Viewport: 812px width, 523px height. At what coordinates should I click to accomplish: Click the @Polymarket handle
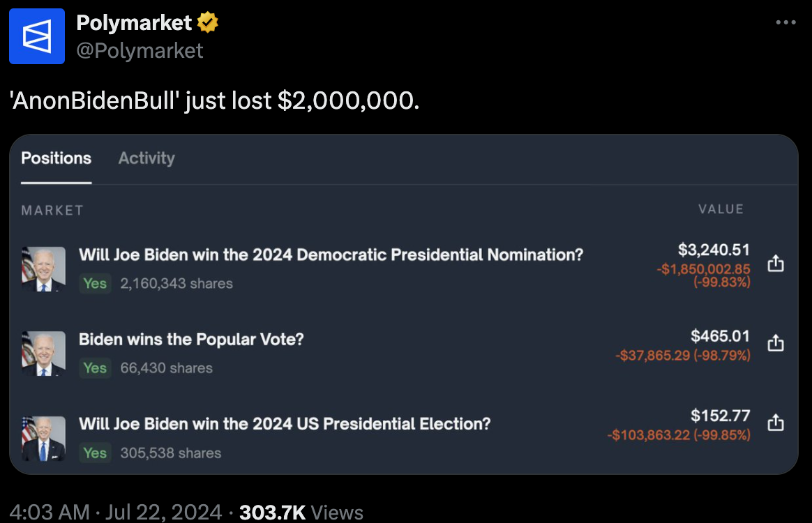click(x=140, y=50)
